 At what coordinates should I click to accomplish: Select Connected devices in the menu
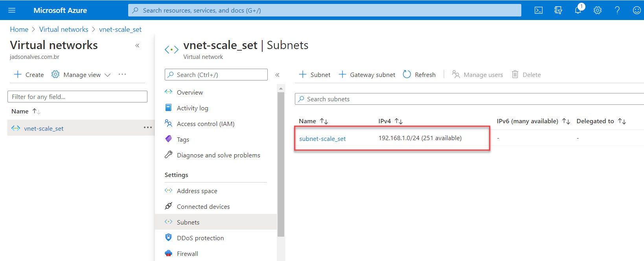(203, 206)
